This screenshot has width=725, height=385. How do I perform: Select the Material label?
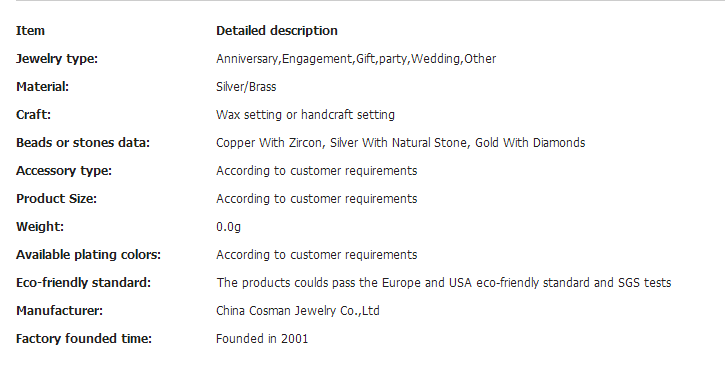[x=43, y=87]
